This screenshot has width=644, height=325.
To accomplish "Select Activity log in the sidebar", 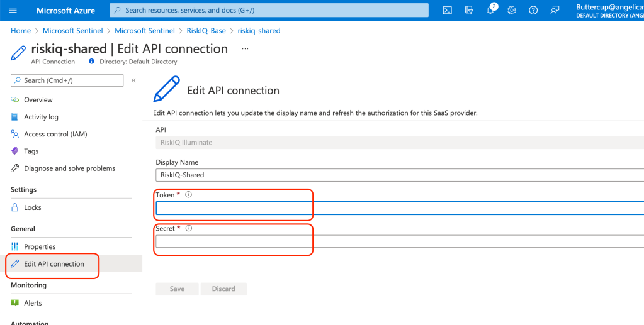I will [x=41, y=117].
